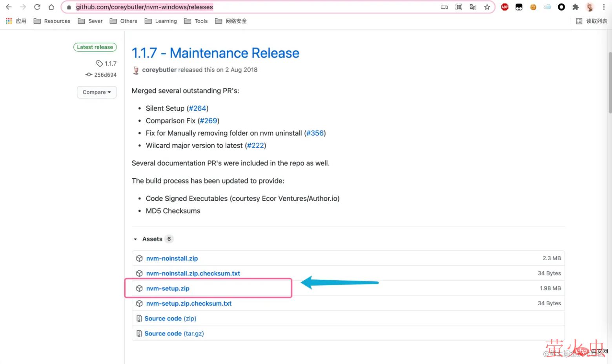Screen dimensions: 612x364
Task: Click the QR code icon in address bar
Action: point(459,7)
